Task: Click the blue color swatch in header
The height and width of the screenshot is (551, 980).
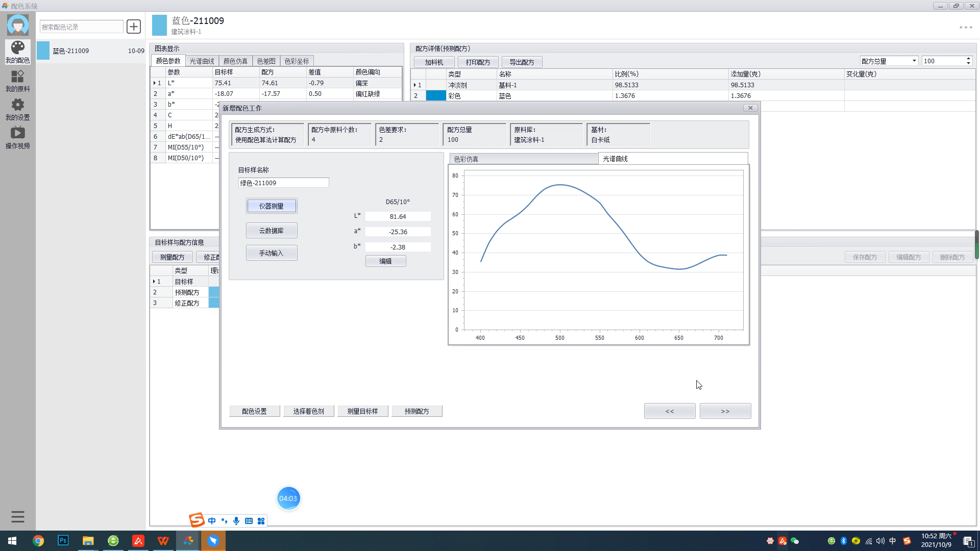Action: click(159, 26)
